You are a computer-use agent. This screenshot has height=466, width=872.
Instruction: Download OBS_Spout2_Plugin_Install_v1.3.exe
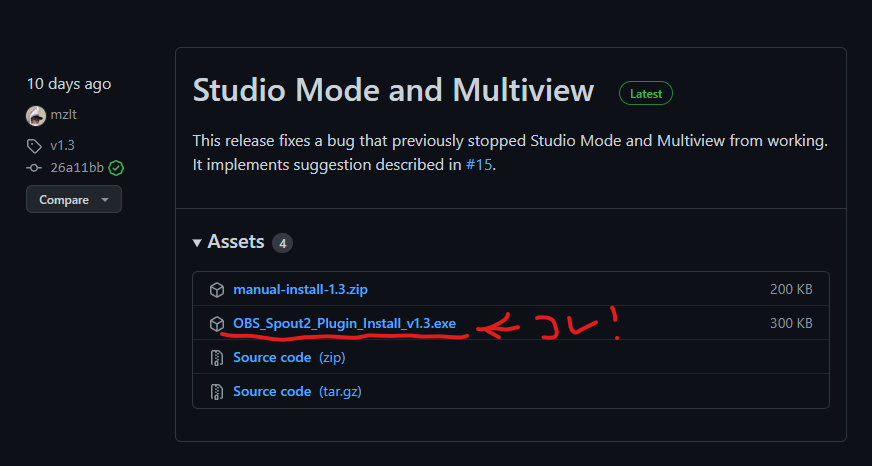344,324
